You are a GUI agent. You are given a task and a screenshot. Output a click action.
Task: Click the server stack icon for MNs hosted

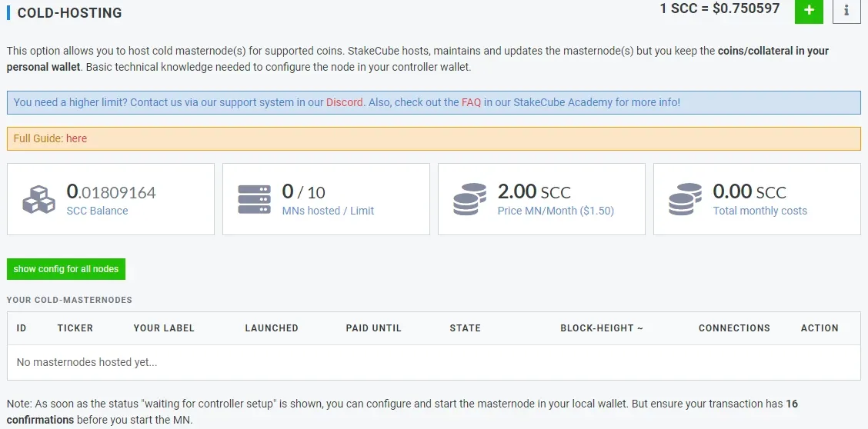254,200
